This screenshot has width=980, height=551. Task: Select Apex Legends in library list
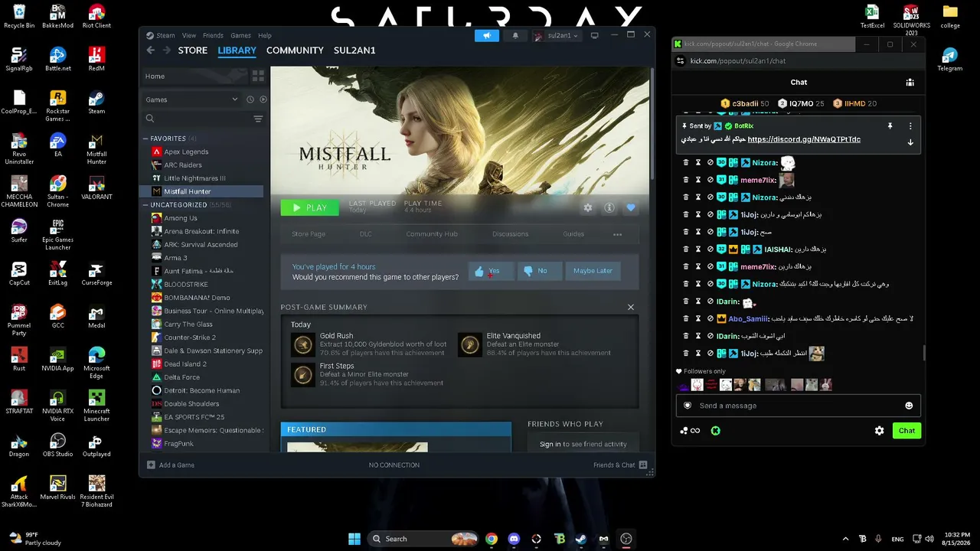click(186, 152)
